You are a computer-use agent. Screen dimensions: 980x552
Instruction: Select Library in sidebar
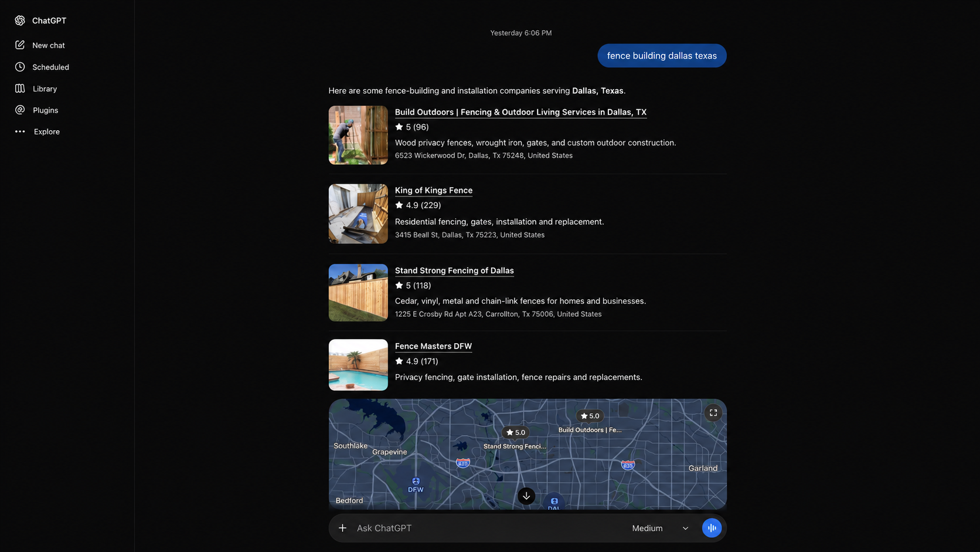click(x=45, y=89)
